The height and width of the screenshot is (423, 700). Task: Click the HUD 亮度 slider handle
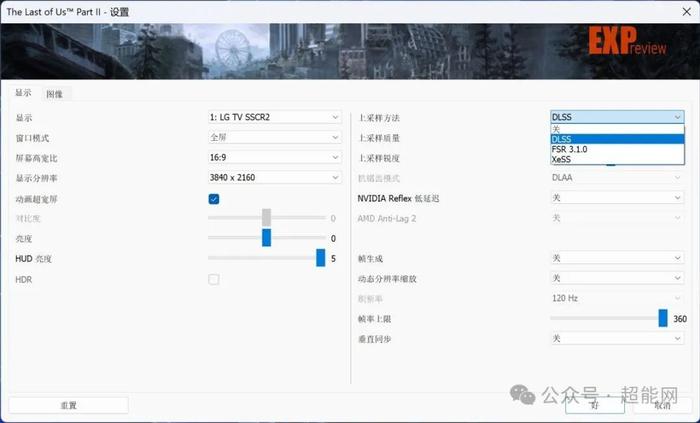321,258
